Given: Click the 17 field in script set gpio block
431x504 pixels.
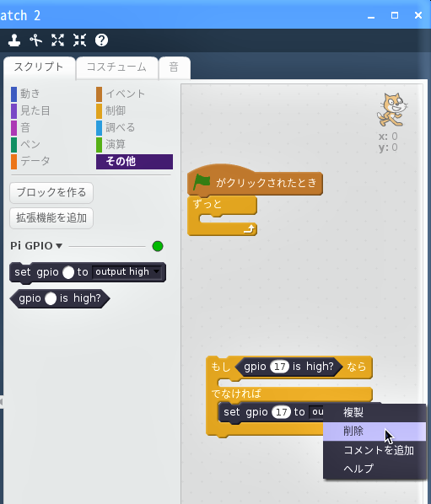Looking at the screenshot, I should click(282, 412).
